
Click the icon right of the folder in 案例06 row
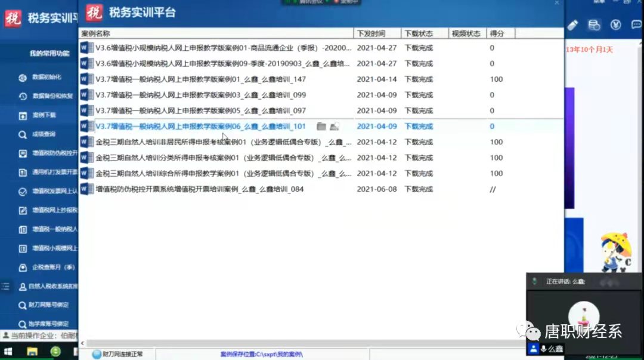tap(335, 127)
